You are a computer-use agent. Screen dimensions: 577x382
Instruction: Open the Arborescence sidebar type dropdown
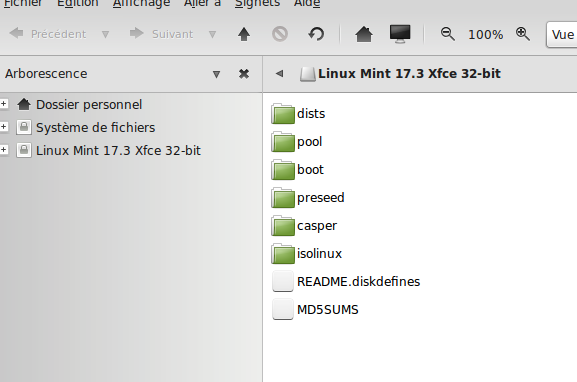216,74
